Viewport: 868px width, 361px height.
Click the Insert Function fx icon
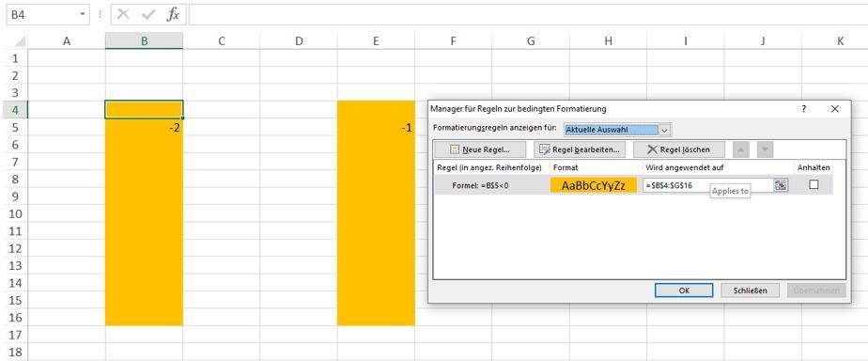tap(173, 14)
